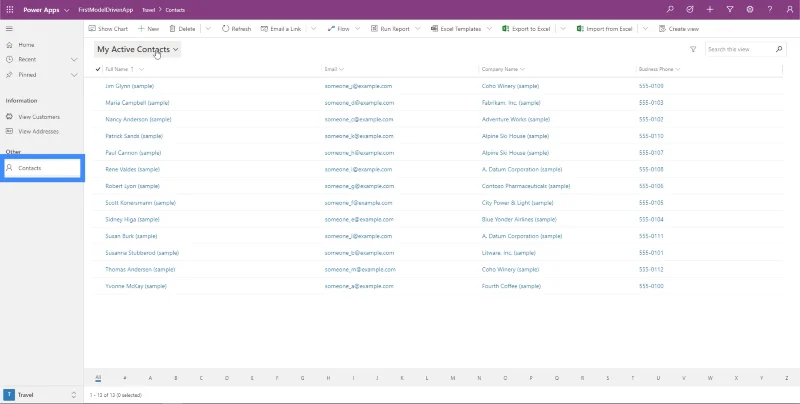Open My Active Contacts view selector
The width and height of the screenshot is (800, 404).
tap(138, 49)
